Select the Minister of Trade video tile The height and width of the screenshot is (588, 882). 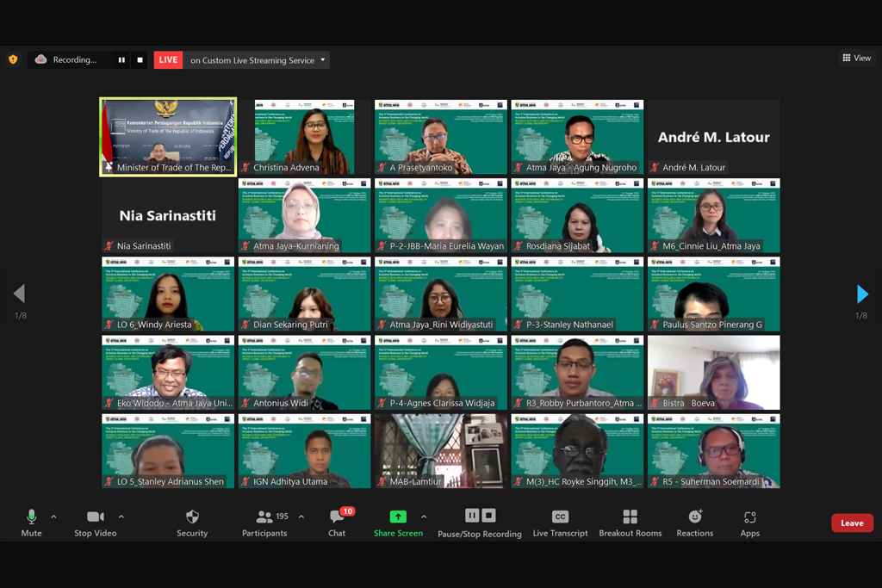[x=168, y=138]
